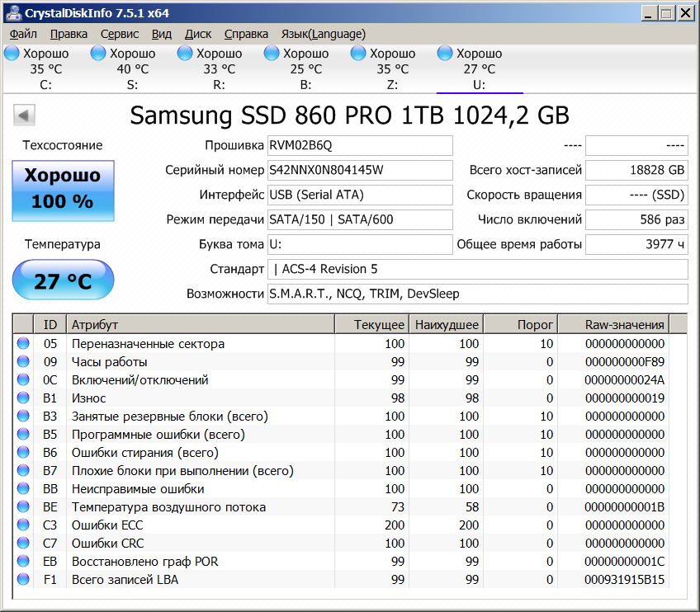700x612 pixels.
Task: Select the Температура воздушного потока row
Action: (x=342, y=506)
